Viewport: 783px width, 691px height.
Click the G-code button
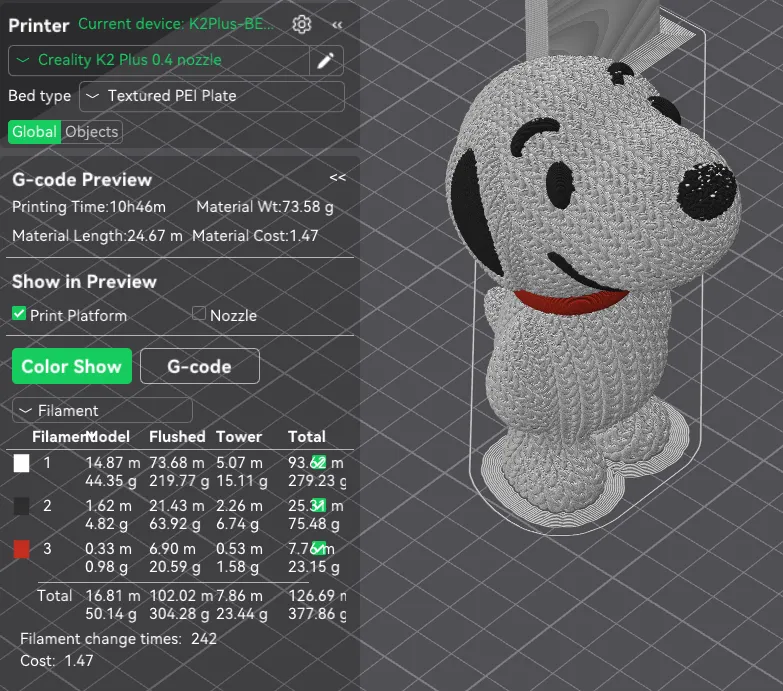click(x=199, y=366)
